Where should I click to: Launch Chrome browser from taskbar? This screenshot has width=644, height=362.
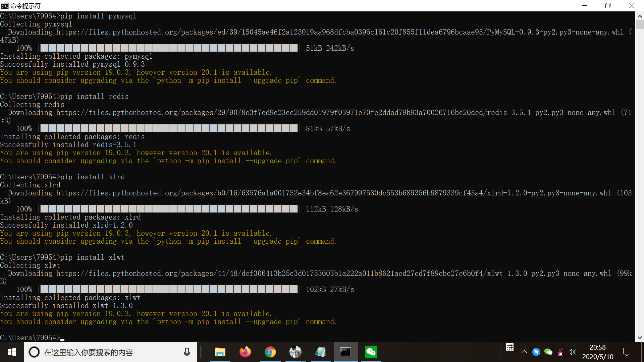pos(270,352)
